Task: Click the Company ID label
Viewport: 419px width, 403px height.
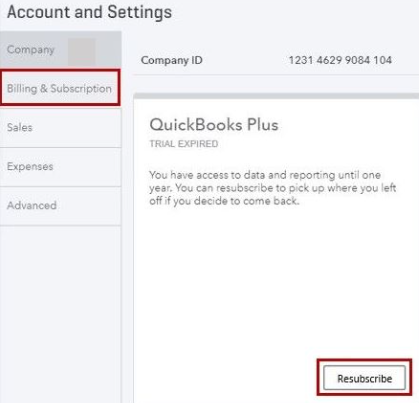Action: (x=172, y=60)
